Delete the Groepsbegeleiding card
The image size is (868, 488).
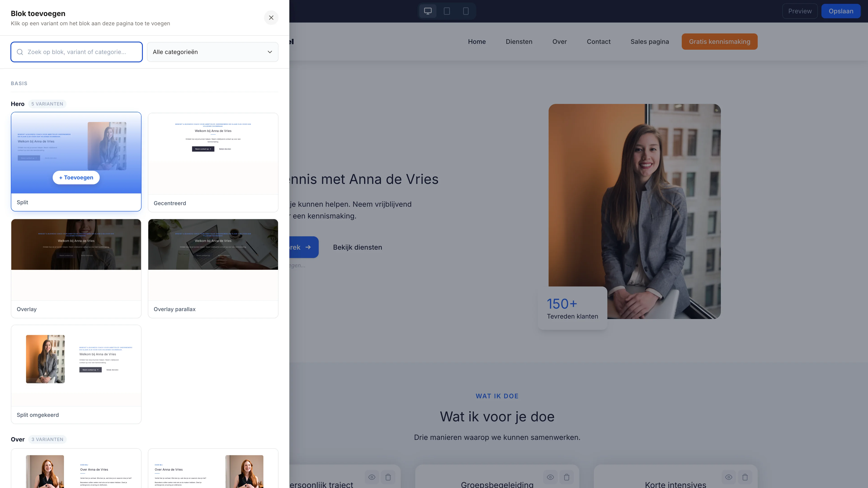pyautogui.click(x=566, y=477)
